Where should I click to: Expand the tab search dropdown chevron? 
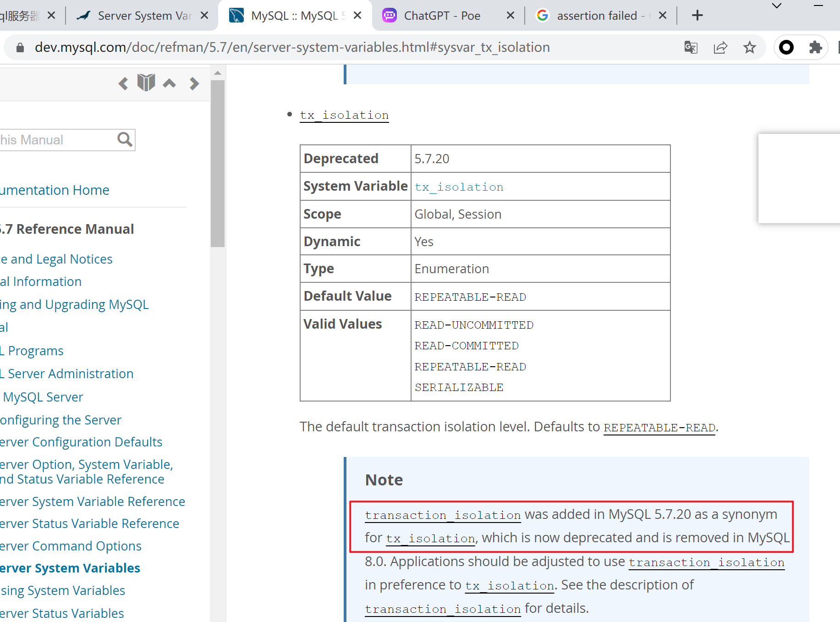776,6
